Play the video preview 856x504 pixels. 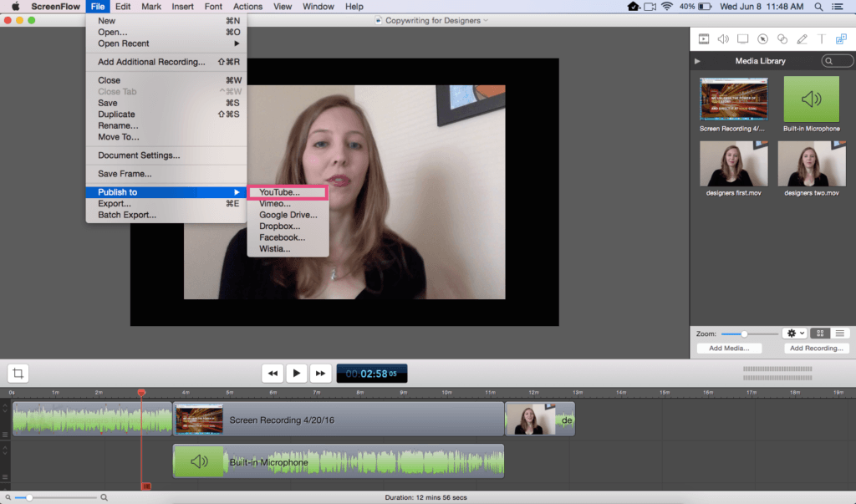pos(297,374)
